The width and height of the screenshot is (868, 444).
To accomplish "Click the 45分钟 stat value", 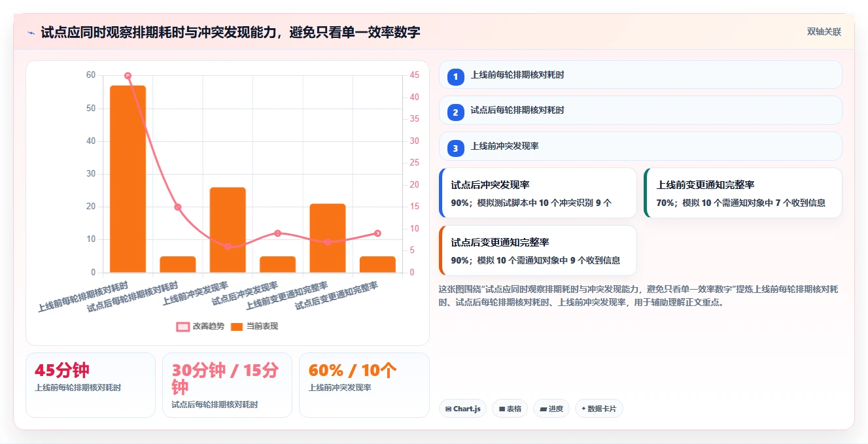I will click(62, 370).
